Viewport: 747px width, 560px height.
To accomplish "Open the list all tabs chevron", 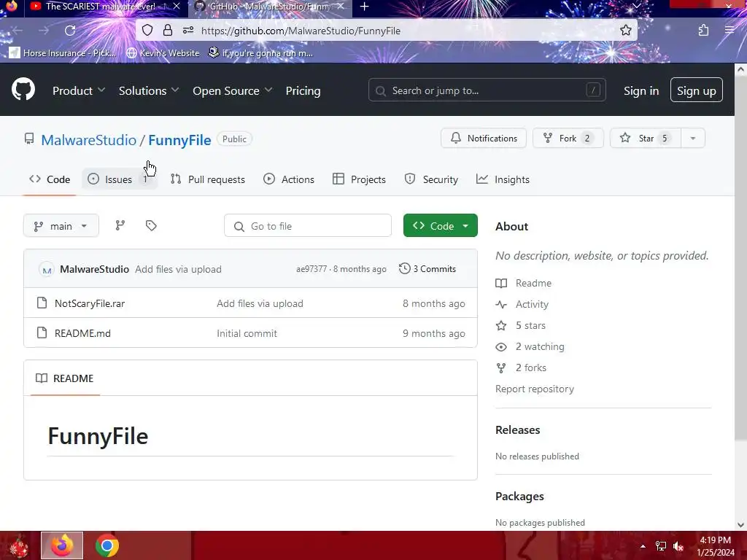I will pyautogui.click(x=636, y=6).
